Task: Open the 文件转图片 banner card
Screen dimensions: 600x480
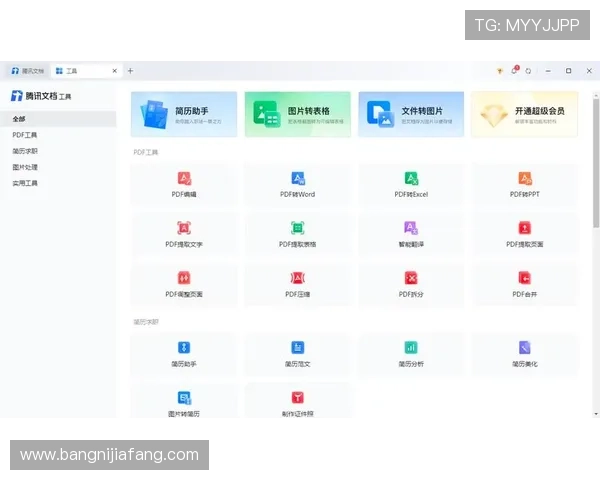Action: point(411,114)
